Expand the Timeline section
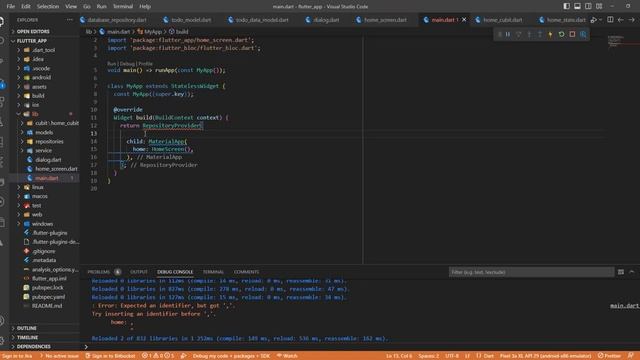 coord(44,338)
